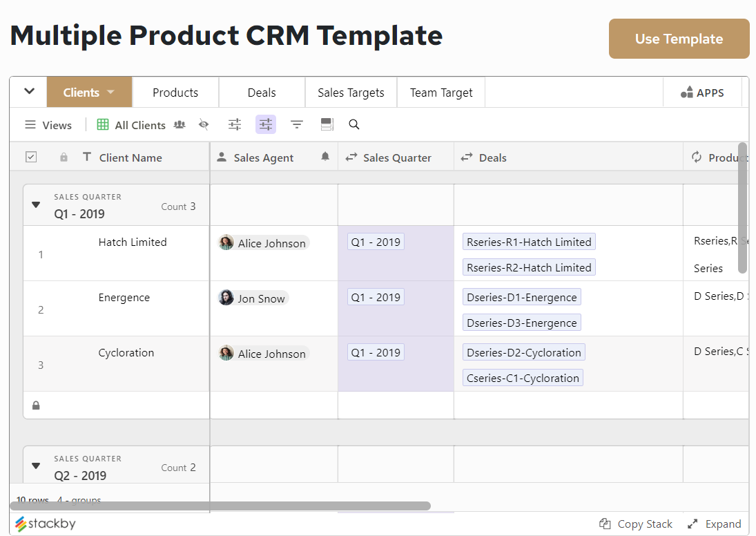Open the Sales Targets tab
The height and width of the screenshot is (536, 756).
coord(351,91)
